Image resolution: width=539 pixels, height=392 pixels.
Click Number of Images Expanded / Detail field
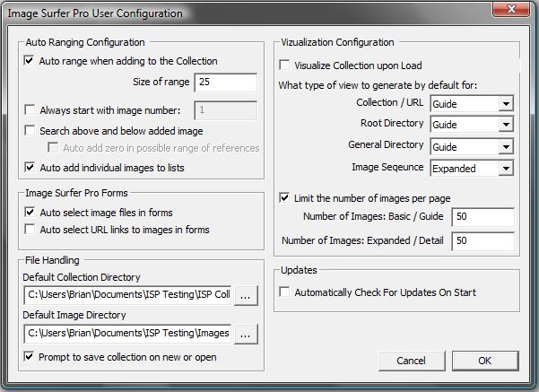(x=482, y=240)
